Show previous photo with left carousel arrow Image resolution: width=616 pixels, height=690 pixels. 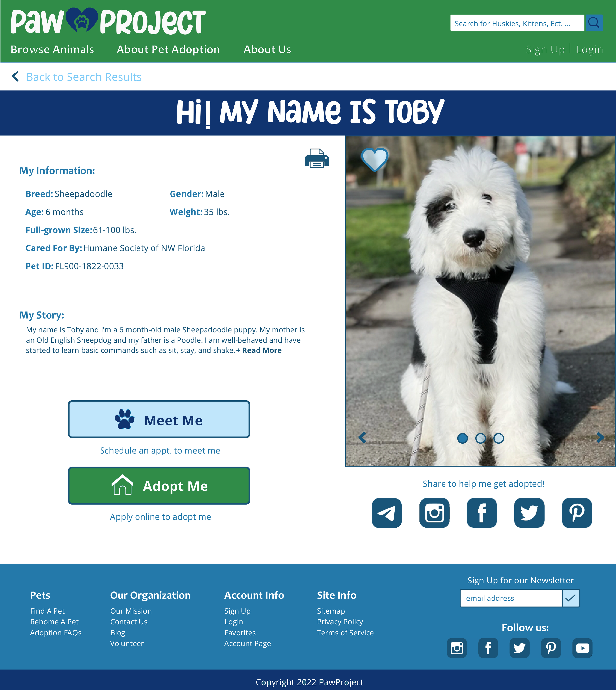pyautogui.click(x=362, y=437)
